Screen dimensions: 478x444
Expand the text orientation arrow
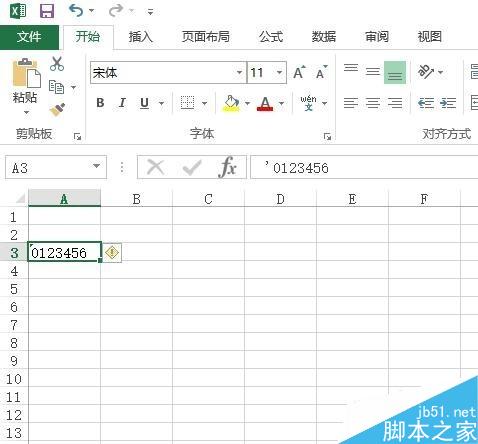coord(441,72)
